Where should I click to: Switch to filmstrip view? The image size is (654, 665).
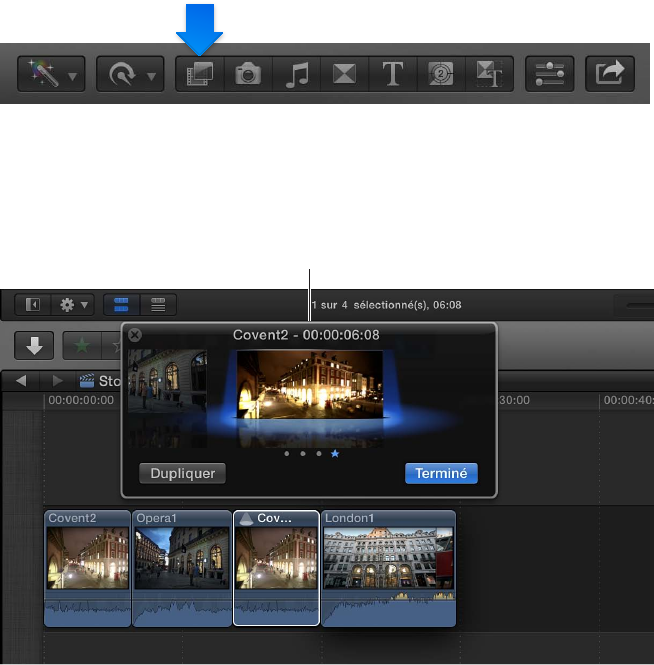pyautogui.click(x=121, y=305)
